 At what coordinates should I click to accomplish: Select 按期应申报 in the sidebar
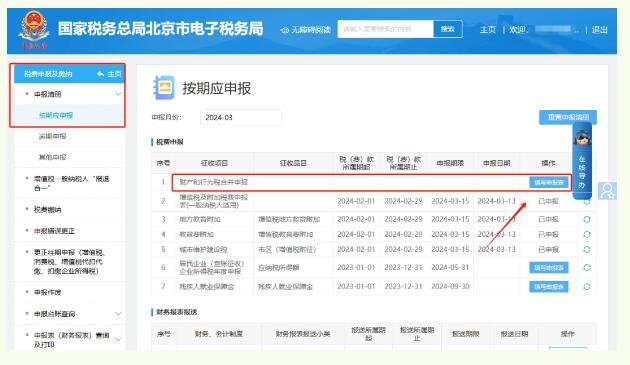56,115
